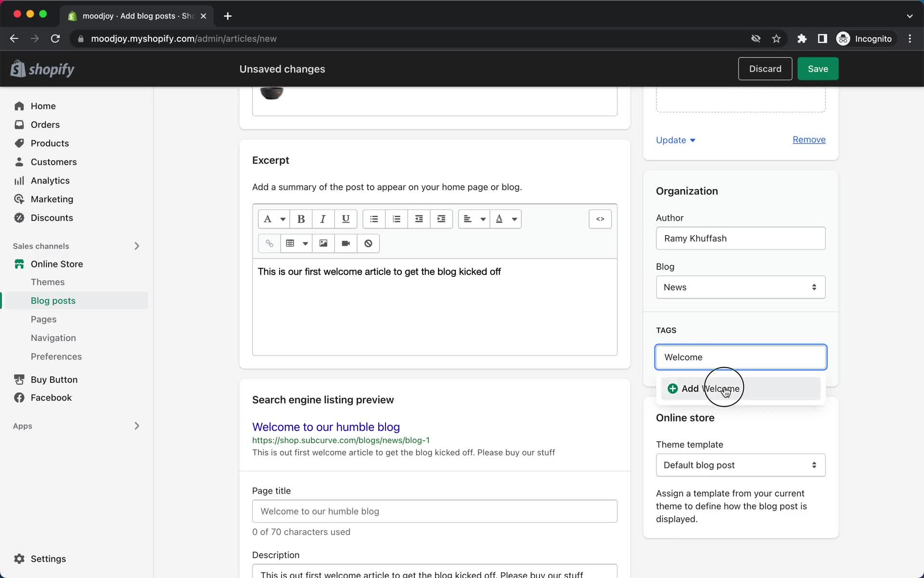Image resolution: width=924 pixels, height=578 pixels.
Task: Toggle bold formatting in excerpt editor
Action: (x=301, y=219)
